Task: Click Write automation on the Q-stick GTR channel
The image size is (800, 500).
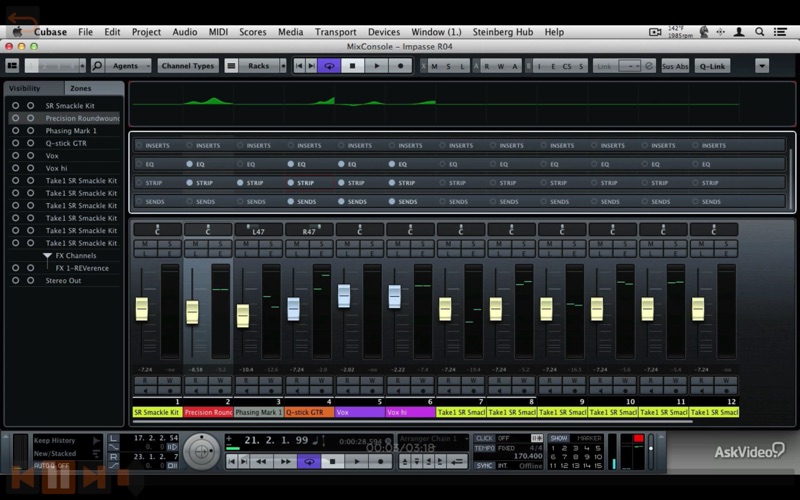Action: pos(321,381)
